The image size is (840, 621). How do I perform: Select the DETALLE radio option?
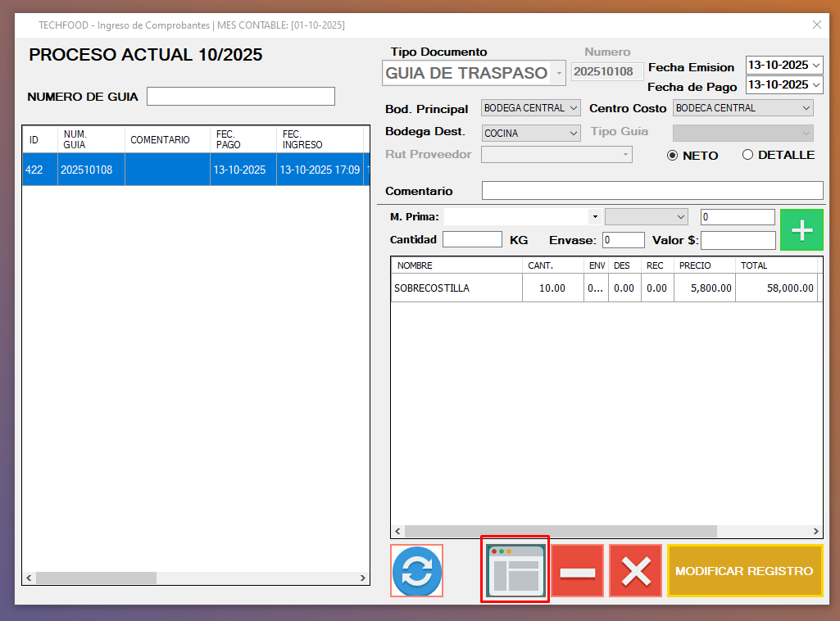pyautogui.click(x=747, y=155)
